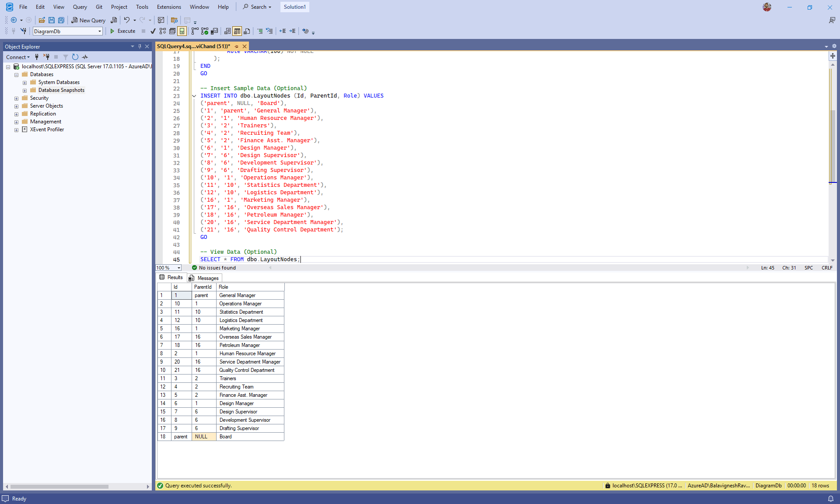Click the Disconnect plug icon in Object Explorer
The height and width of the screenshot is (504, 840).
46,57
